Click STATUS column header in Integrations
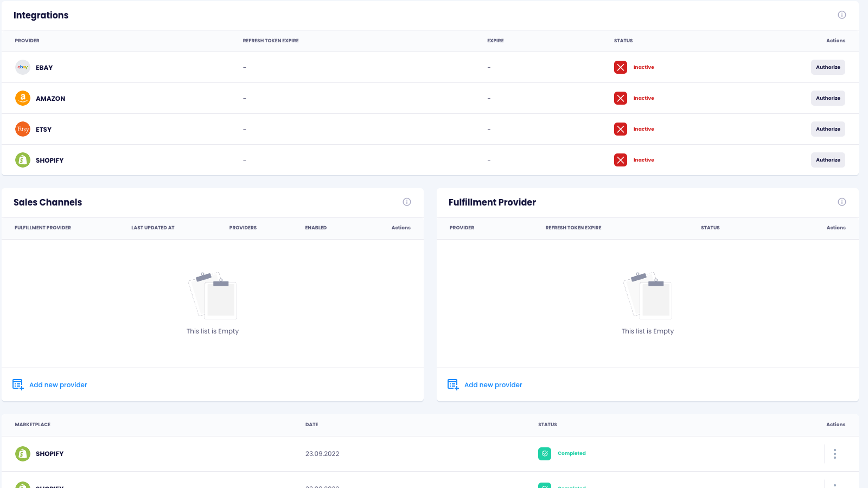868x488 pixels. click(623, 41)
